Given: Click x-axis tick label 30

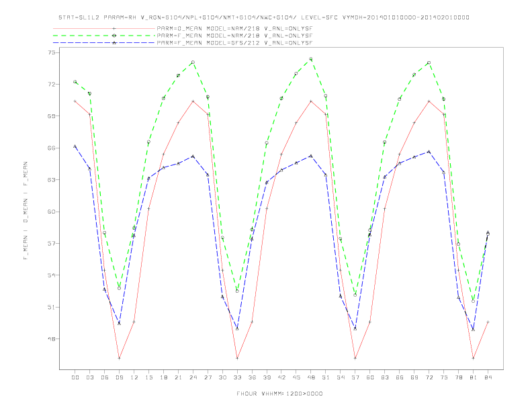Looking at the screenshot, I should [222, 377].
